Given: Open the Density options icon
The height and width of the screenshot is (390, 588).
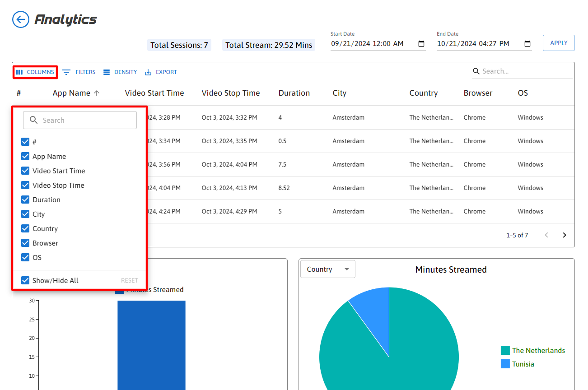Looking at the screenshot, I should (x=107, y=72).
